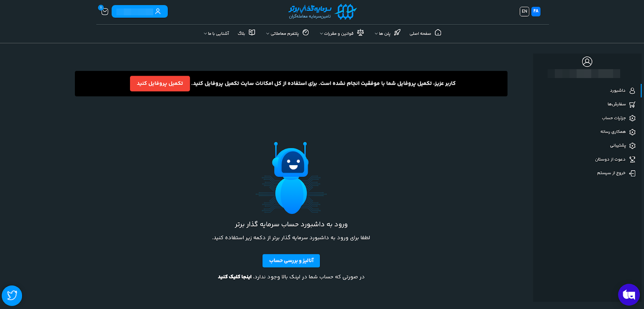Open the Twitter floating icon
644x309 pixels.
click(12, 296)
